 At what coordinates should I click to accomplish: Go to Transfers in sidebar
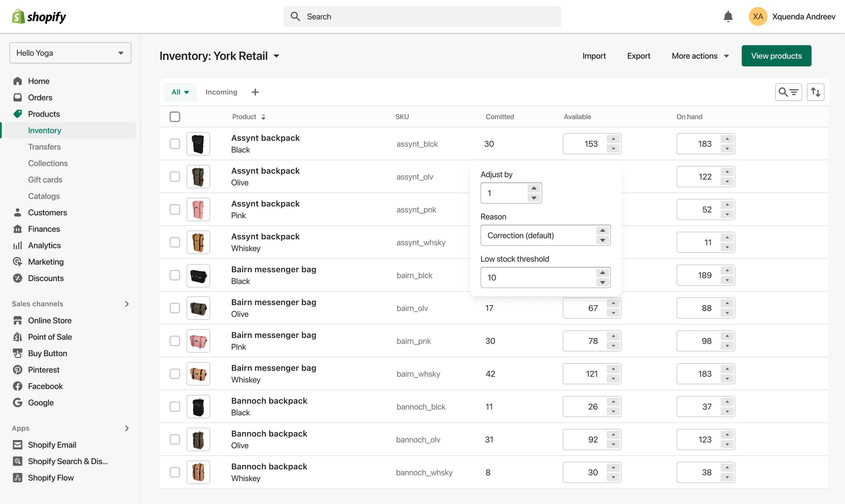click(44, 147)
